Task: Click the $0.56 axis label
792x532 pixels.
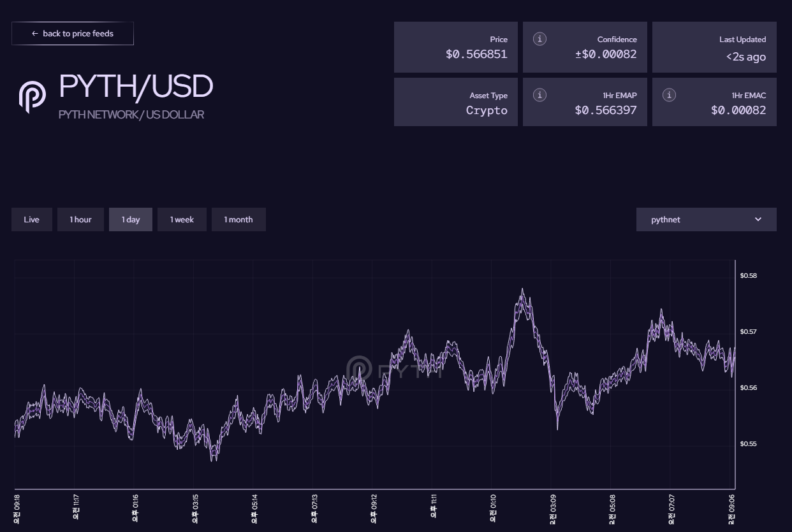Action: 748,387
